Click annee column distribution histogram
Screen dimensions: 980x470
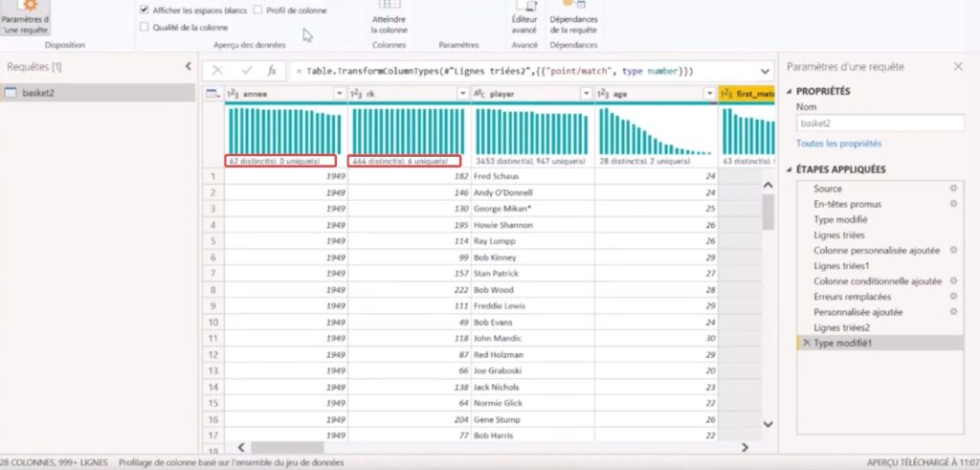click(285, 130)
